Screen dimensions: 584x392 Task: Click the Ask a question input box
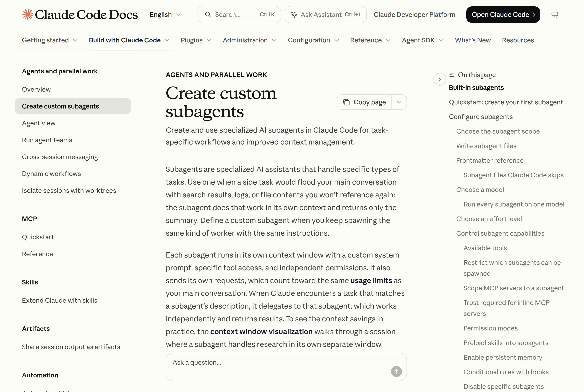pos(286,367)
